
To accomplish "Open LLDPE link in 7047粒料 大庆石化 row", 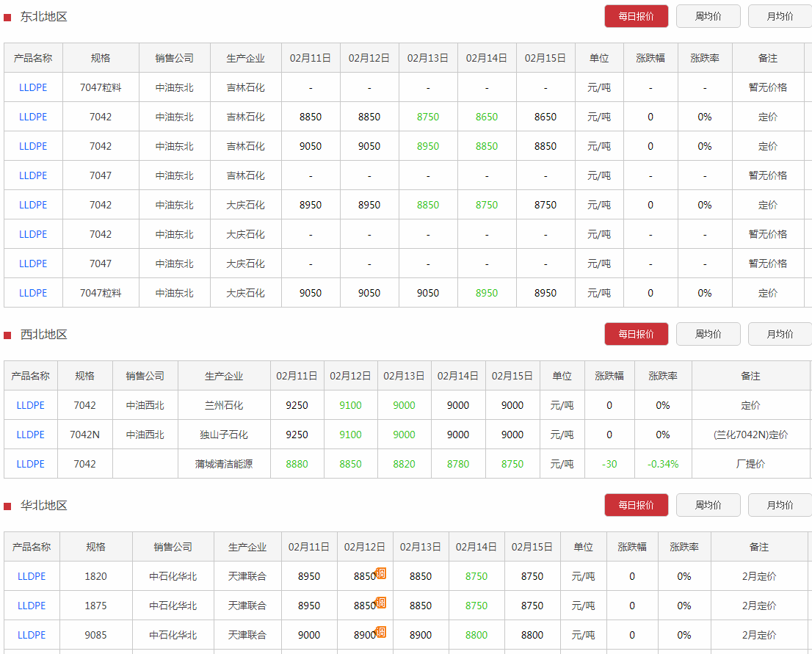I will (x=33, y=293).
